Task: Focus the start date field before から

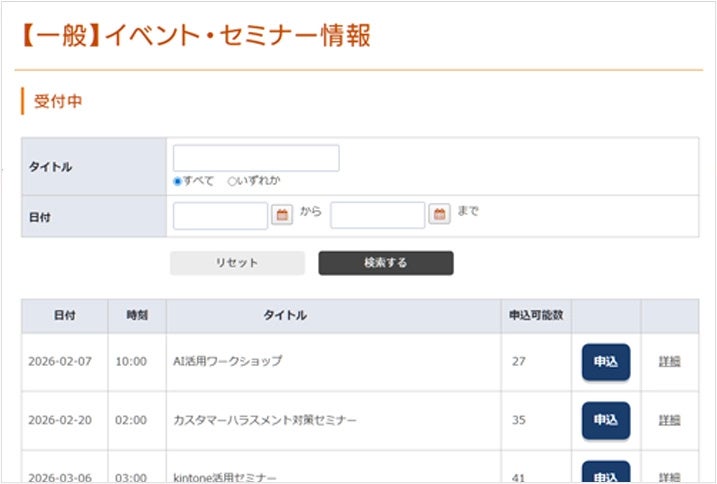Action: (220, 215)
